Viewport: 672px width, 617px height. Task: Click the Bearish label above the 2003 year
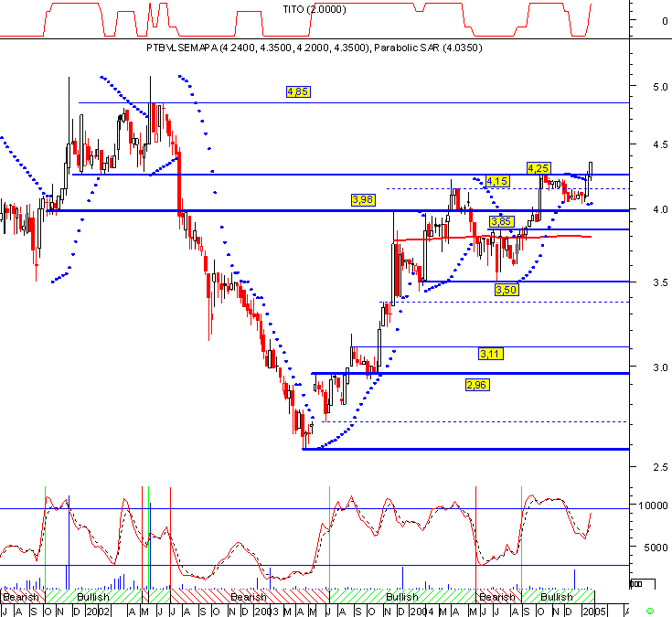pos(249,597)
